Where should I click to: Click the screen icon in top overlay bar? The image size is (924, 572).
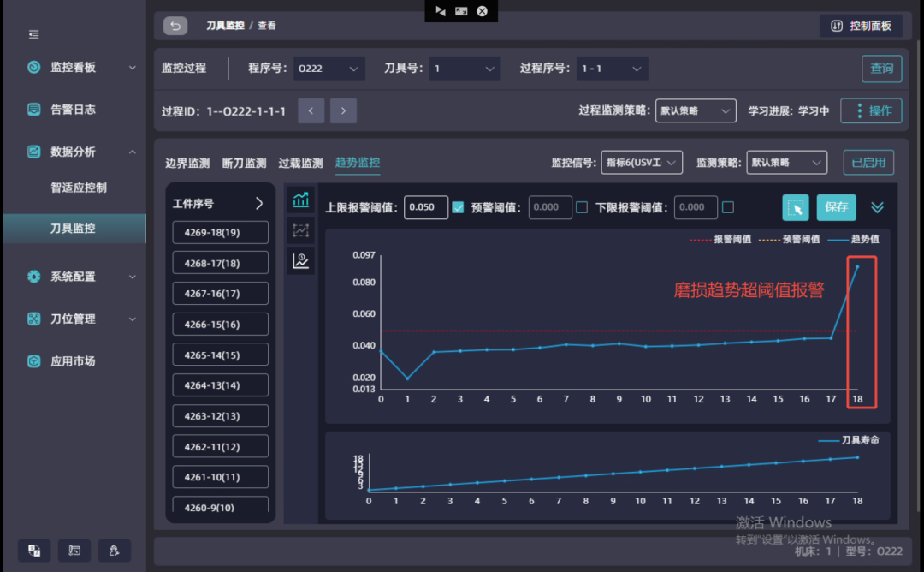pyautogui.click(x=461, y=10)
